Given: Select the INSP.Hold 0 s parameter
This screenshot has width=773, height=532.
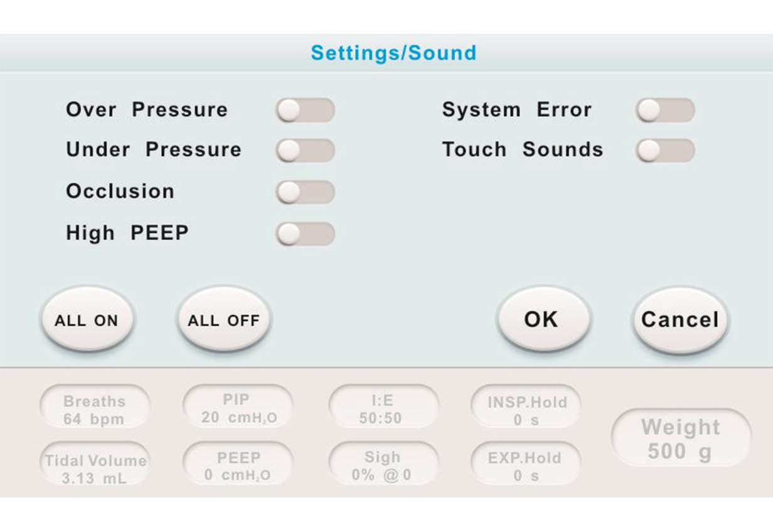Looking at the screenshot, I should [526, 410].
